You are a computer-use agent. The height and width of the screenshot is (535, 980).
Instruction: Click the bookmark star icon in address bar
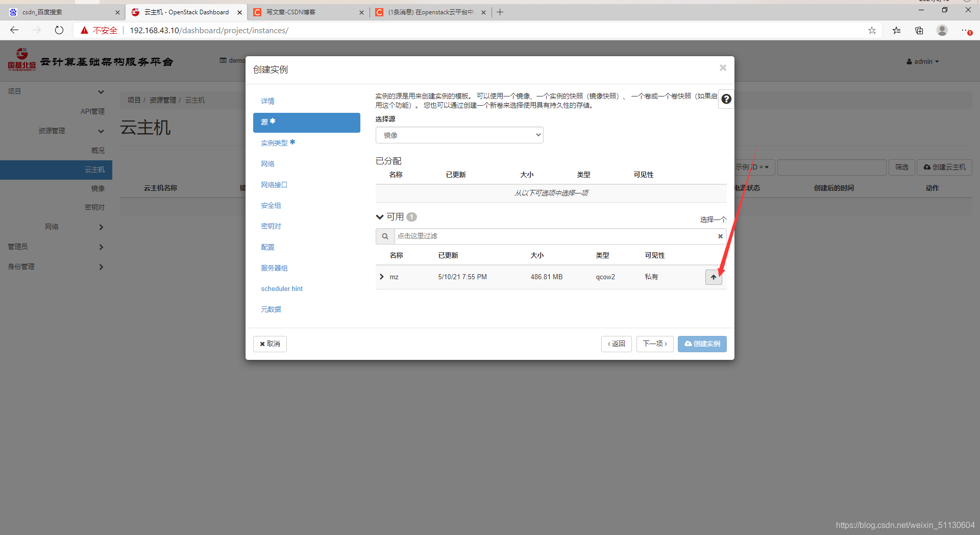[872, 30]
